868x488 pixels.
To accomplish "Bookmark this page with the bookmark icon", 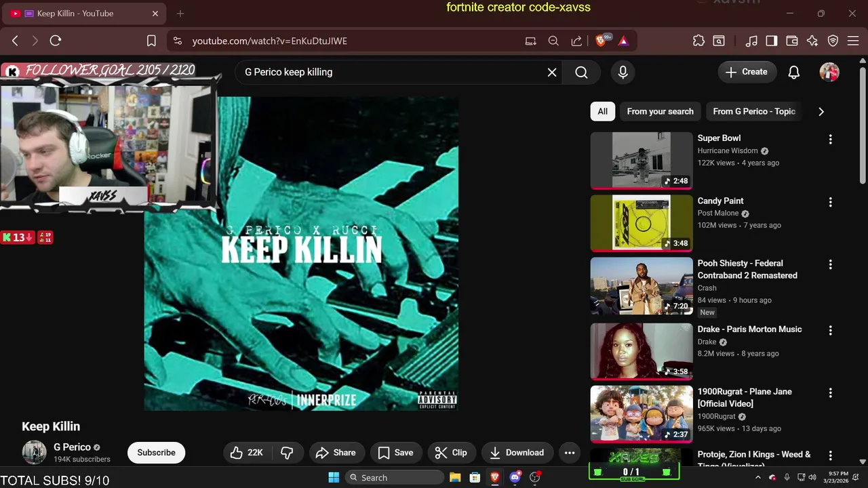I will [x=151, y=41].
